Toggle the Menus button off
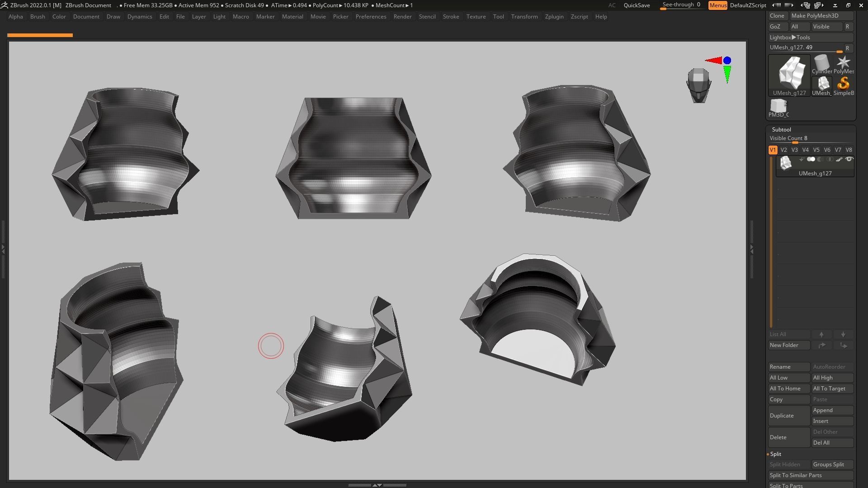 click(x=718, y=5)
